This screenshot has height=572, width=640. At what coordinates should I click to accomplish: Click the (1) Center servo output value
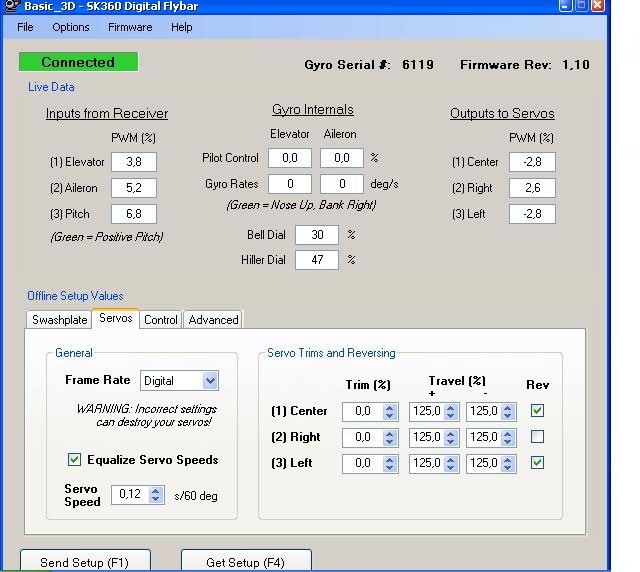pyautogui.click(x=532, y=162)
